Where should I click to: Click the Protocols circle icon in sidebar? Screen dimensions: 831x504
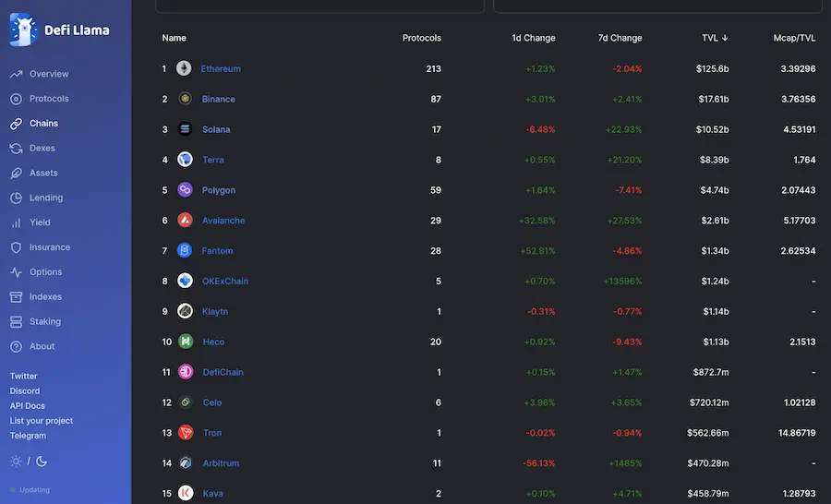click(16, 99)
